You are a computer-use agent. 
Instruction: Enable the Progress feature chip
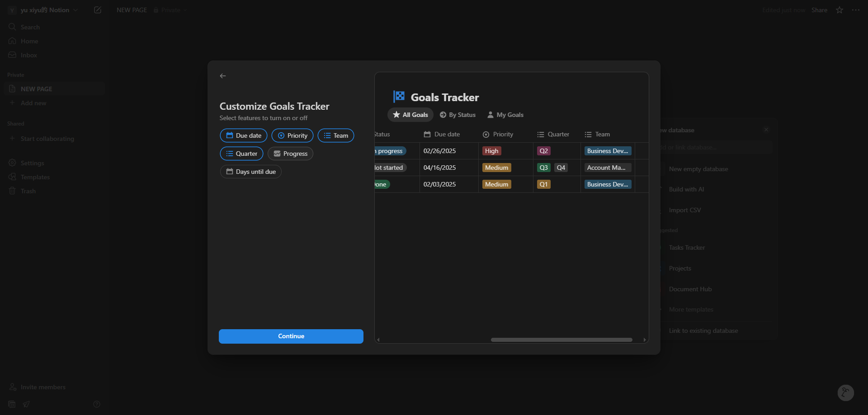[290, 154]
